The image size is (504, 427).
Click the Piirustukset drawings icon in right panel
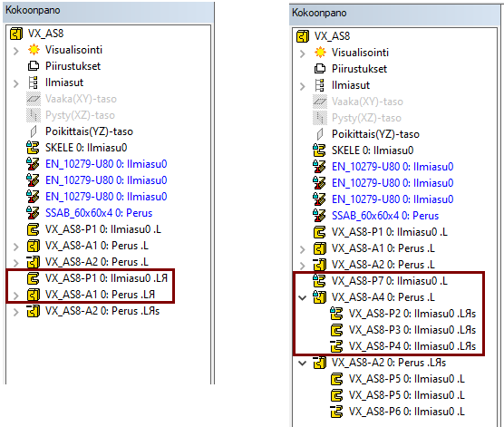click(320, 69)
